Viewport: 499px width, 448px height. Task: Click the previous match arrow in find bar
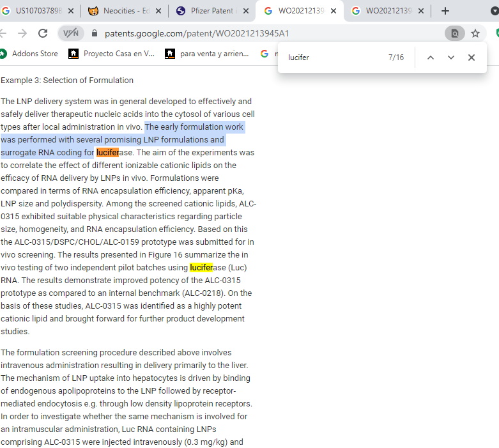[431, 58]
